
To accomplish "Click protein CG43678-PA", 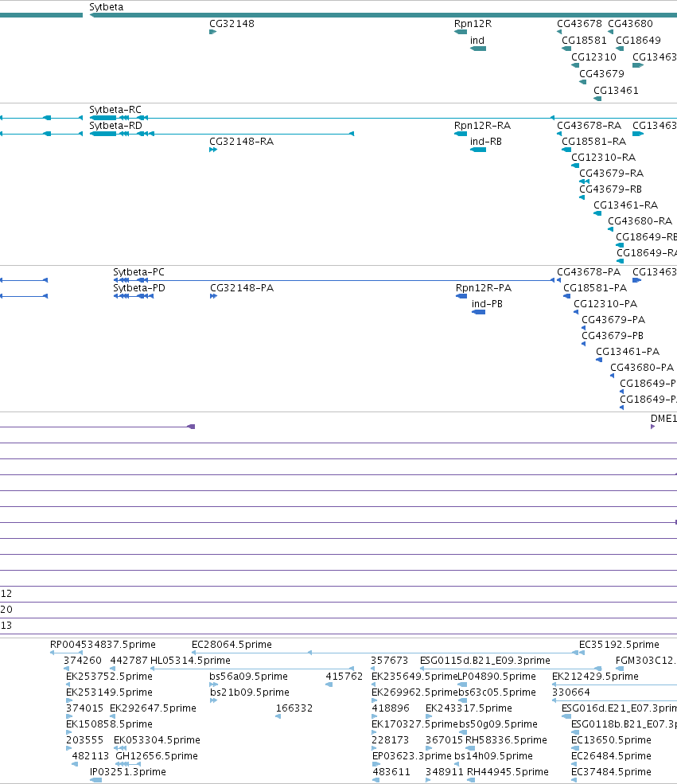I will (589, 272).
